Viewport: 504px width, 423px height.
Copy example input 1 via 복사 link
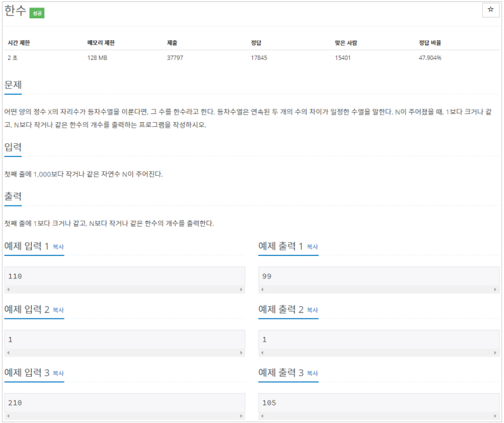click(x=58, y=246)
